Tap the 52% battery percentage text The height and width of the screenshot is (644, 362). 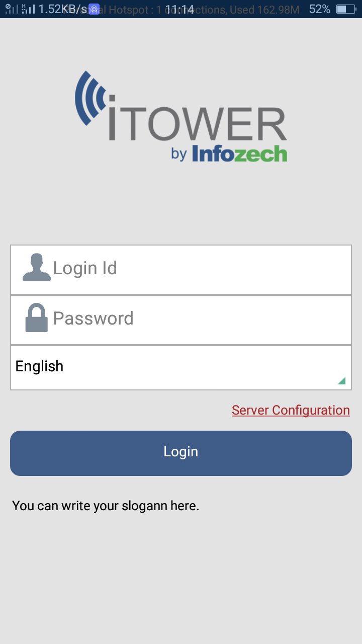pos(320,9)
